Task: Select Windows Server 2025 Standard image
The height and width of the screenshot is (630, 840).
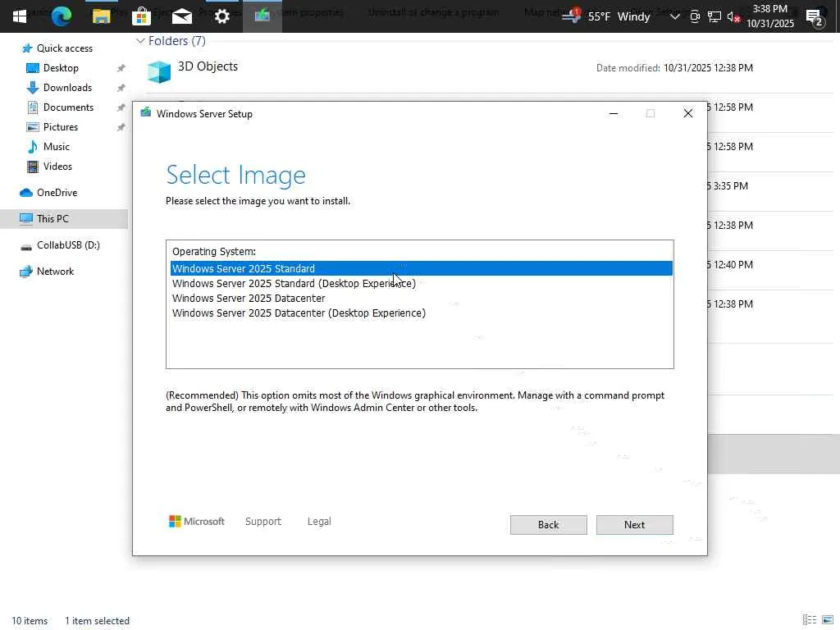Action: (x=421, y=268)
